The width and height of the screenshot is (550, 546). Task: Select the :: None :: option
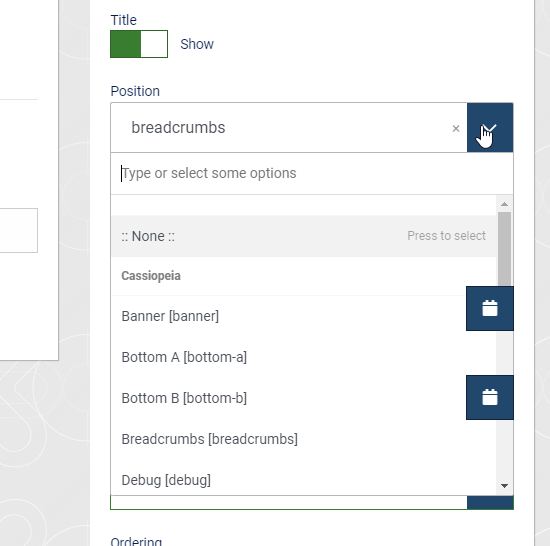click(x=303, y=236)
